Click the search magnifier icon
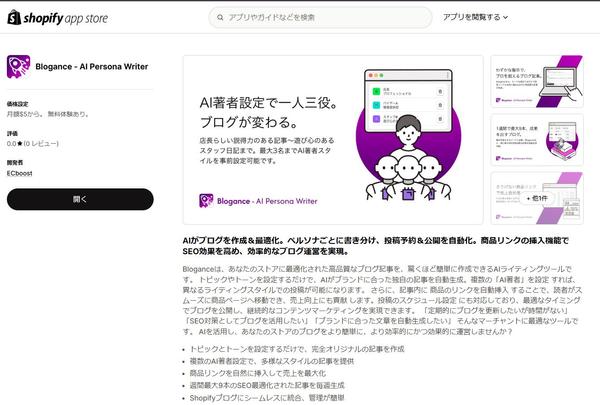Viewport: 600px width, 405px height. pyautogui.click(x=220, y=18)
